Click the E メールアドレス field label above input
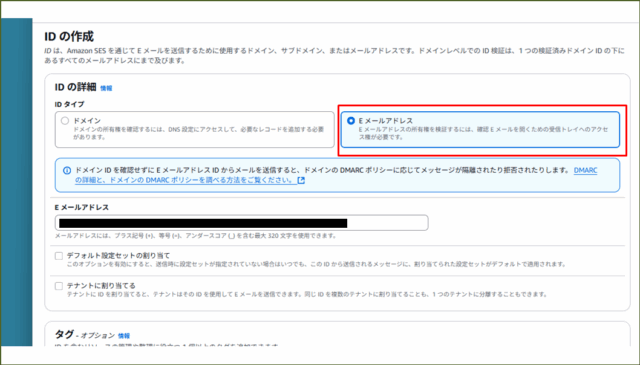 82,207
